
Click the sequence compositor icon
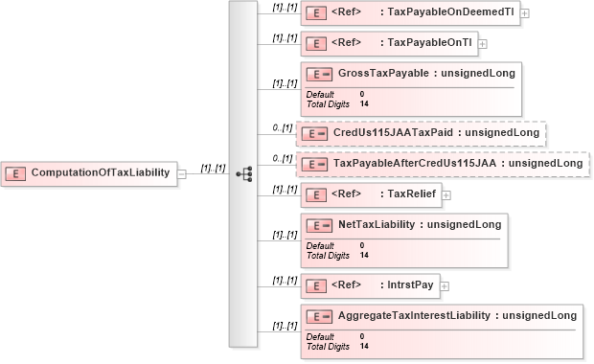(x=244, y=174)
